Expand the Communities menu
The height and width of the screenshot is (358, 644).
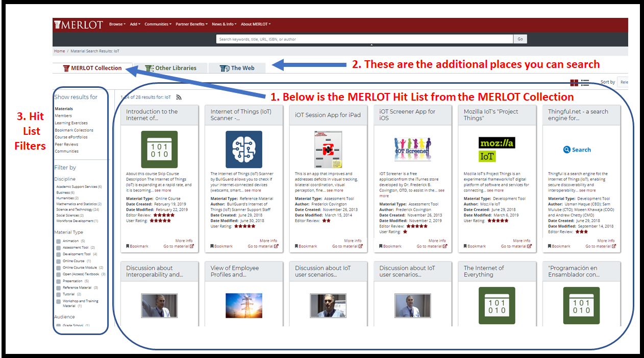[x=157, y=24]
